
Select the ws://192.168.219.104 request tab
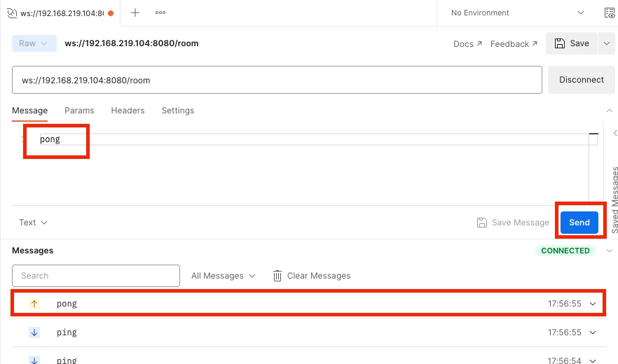[62, 13]
